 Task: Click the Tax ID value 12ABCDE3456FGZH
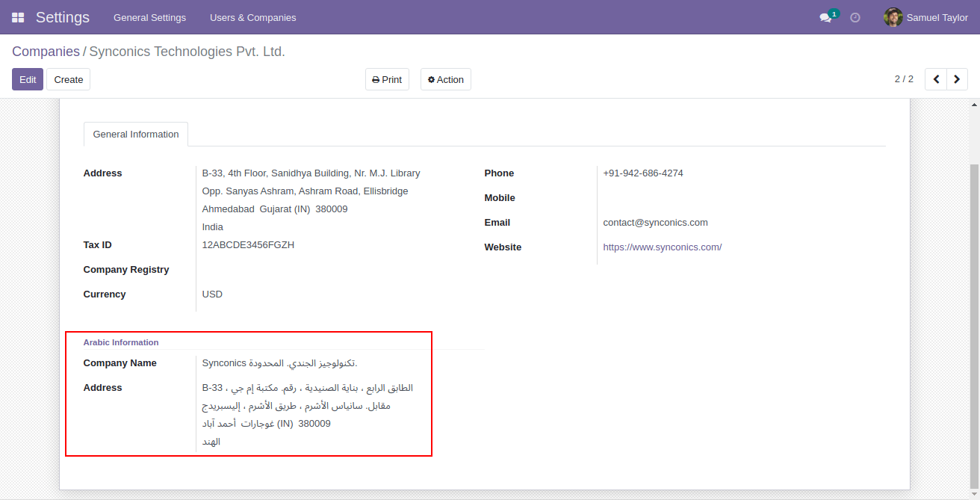248,245
